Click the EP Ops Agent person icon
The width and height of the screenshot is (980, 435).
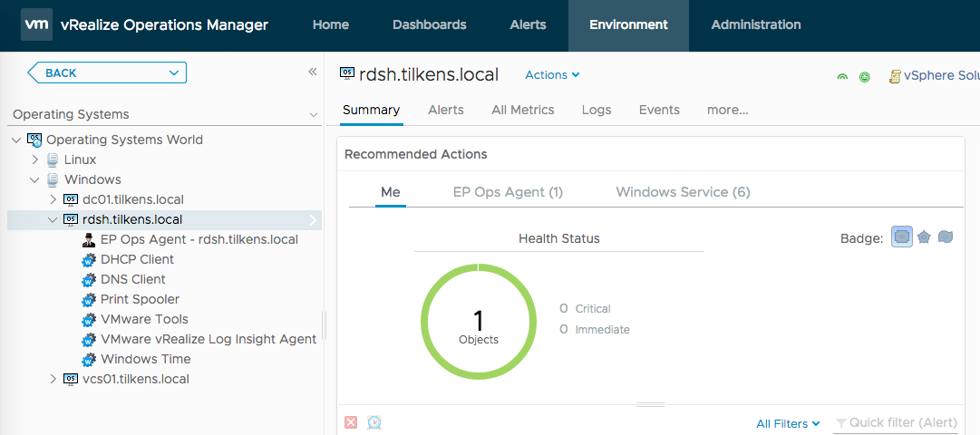(89, 239)
